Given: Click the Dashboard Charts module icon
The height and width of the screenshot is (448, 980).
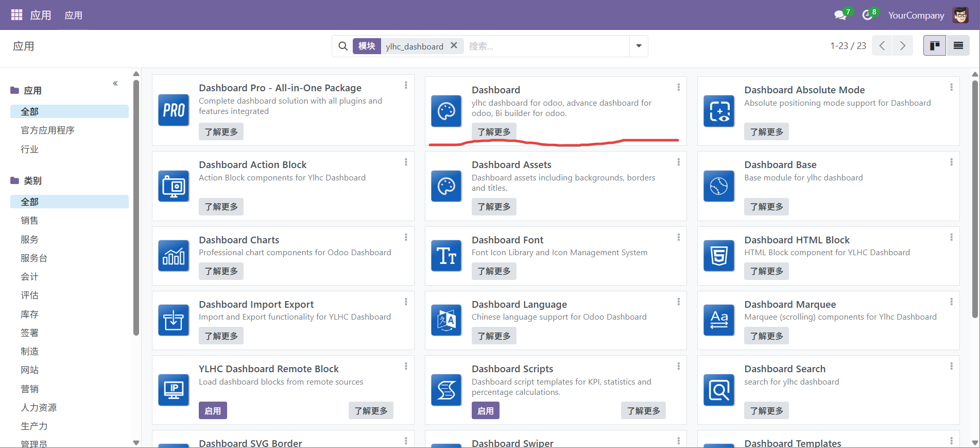Looking at the screenshot, I should pos(174,256).
